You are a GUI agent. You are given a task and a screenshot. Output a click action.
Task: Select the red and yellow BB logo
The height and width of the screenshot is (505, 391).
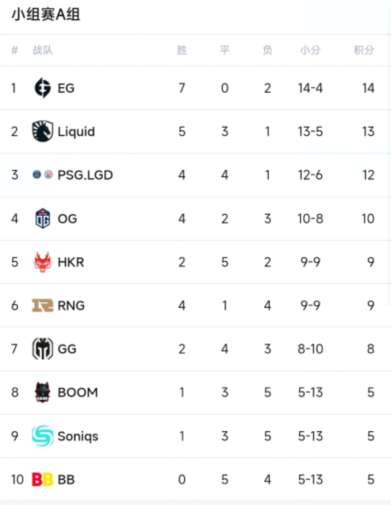[x=42, y=480]
